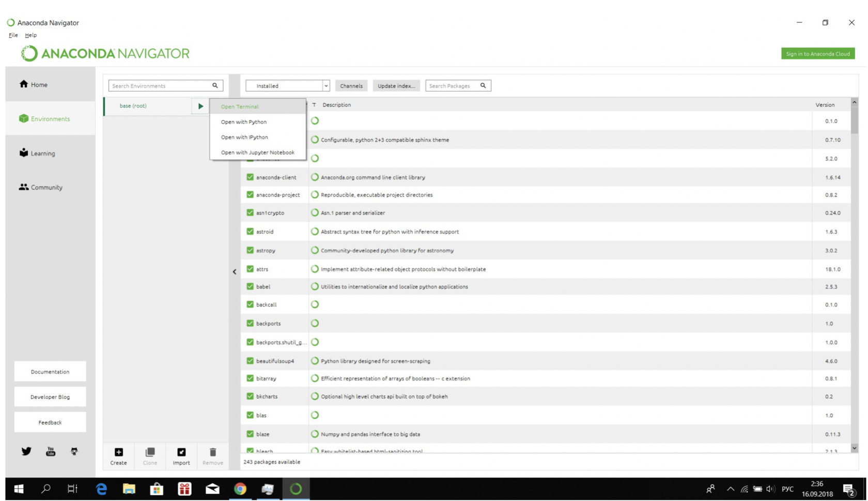
Task: Toggle the babel package checkbox
Action: [x=250, y=286]
